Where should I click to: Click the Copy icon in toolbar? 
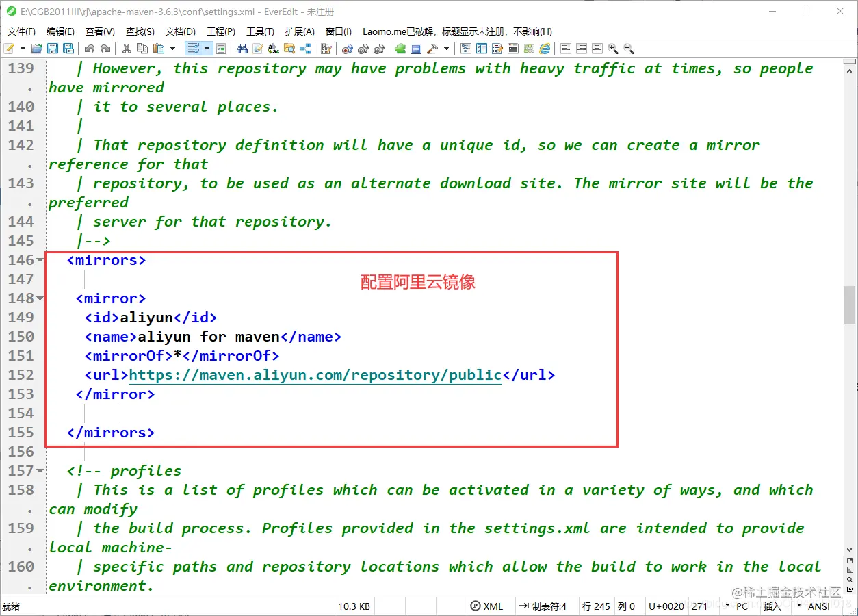[x=142, y=49]
